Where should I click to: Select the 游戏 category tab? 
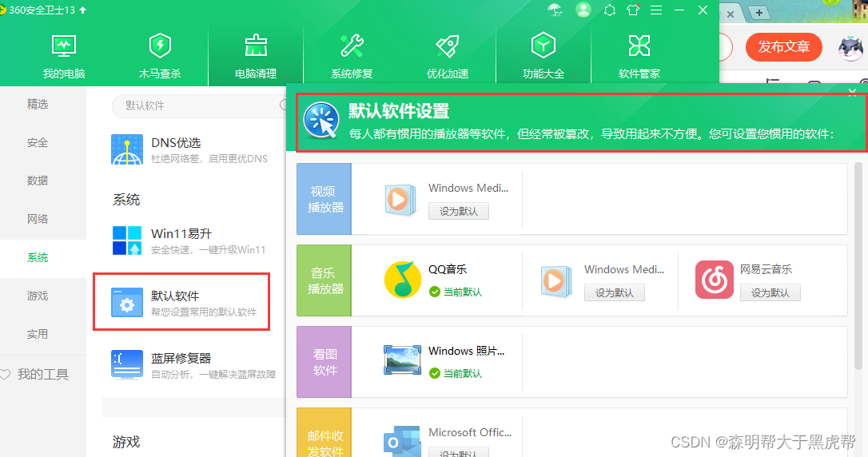[38, 296]
